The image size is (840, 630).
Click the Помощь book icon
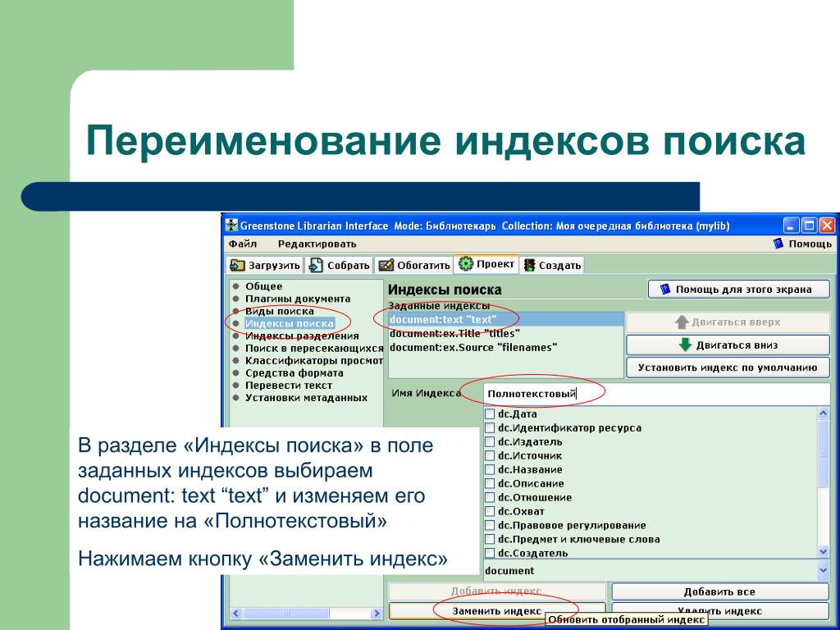pos(778,244)
